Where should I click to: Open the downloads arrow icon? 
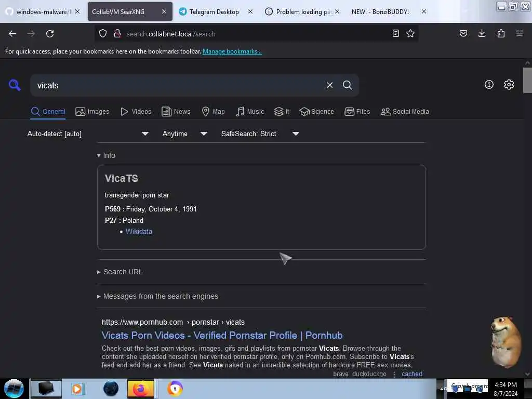tap(482, 33)
